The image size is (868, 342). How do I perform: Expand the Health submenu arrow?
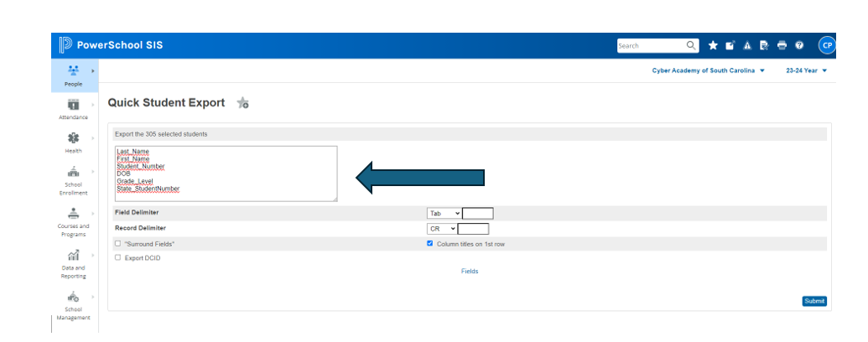[93, 137]
